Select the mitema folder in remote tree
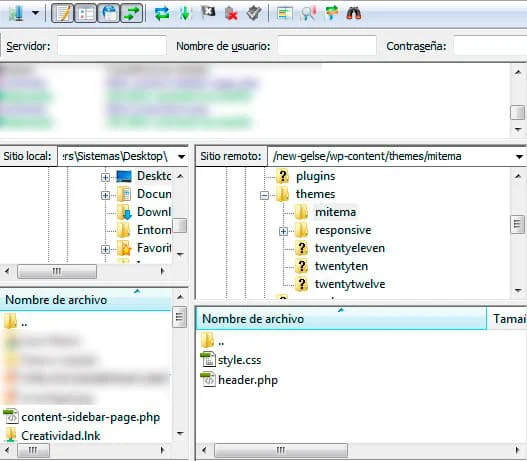Image resolution: width=527 pixels, height=461 pixels. click(x=335, y=212)
